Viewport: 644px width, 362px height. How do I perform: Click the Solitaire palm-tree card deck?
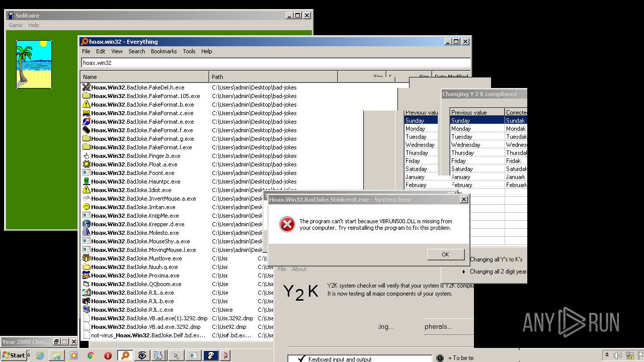[x=34, y=64]
